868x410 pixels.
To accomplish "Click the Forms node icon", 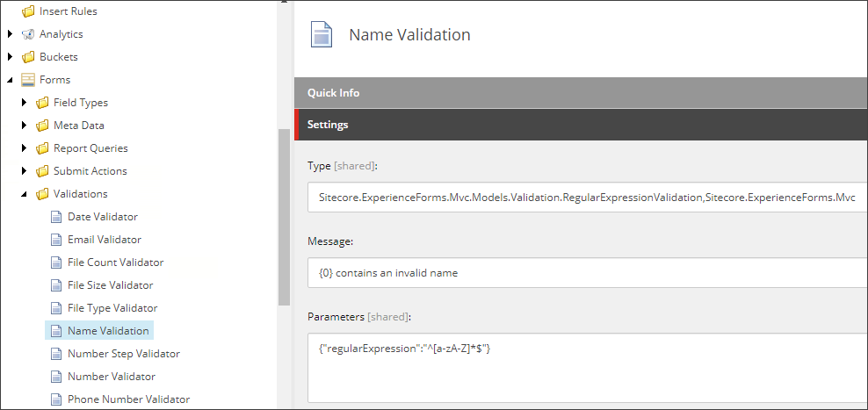I will pyautogui.click(x=28, y=80).
